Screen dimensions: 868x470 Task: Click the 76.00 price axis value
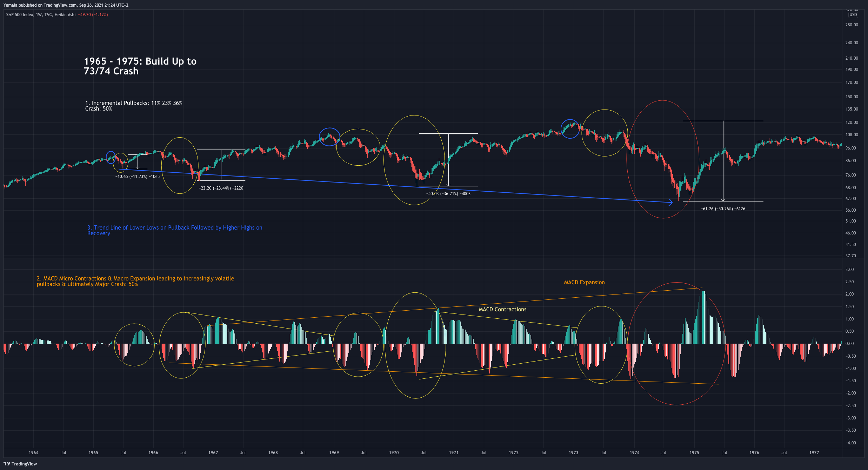(x=850, y=175)
